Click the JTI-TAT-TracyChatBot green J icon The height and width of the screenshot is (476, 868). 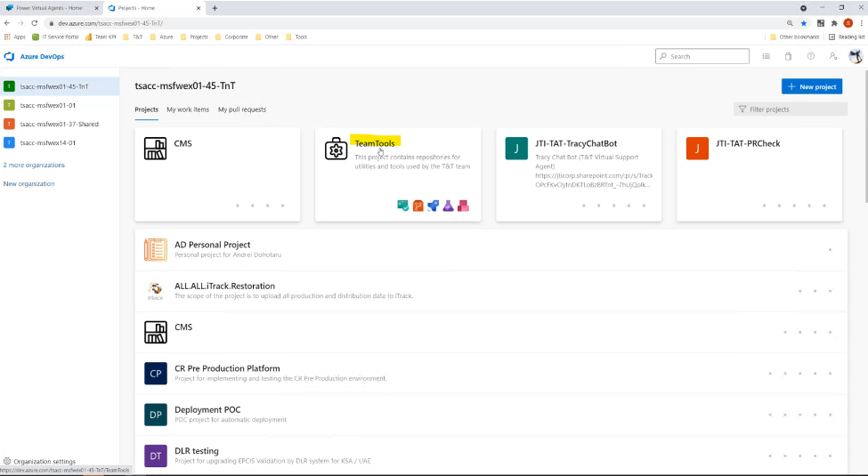(516, 149)
